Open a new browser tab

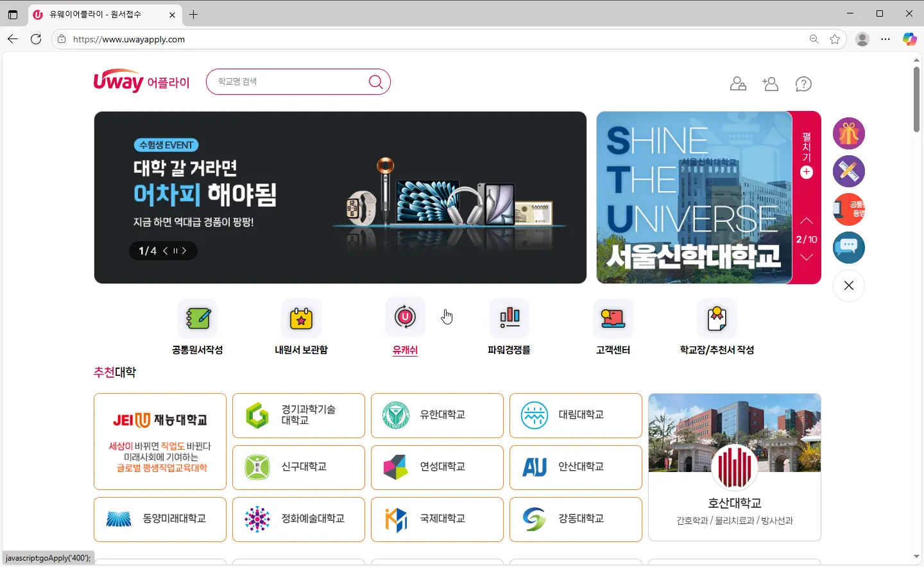point(193,14)
